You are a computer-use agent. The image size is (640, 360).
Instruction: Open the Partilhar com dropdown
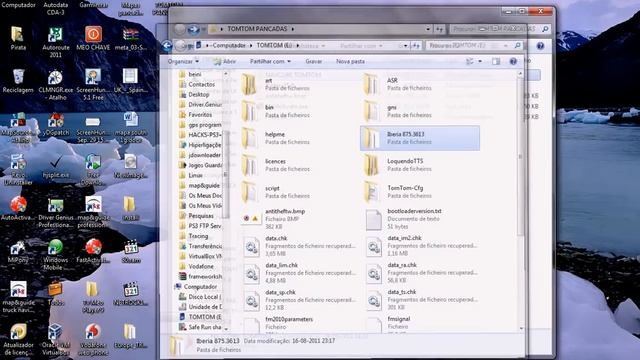[270, 62]
